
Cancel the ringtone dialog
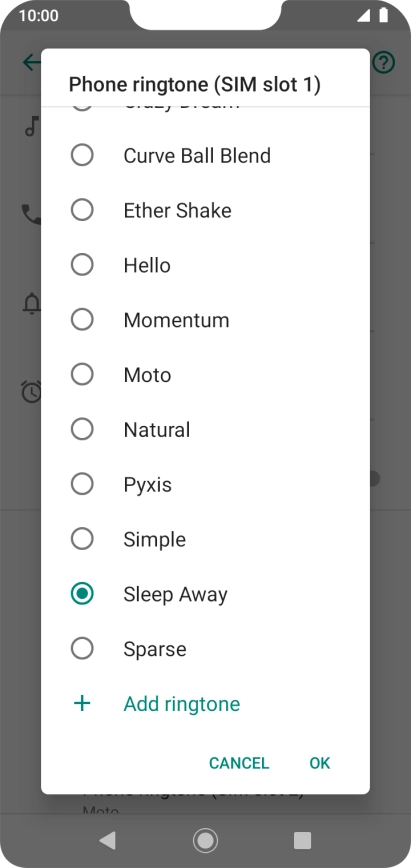coord(239,763)
